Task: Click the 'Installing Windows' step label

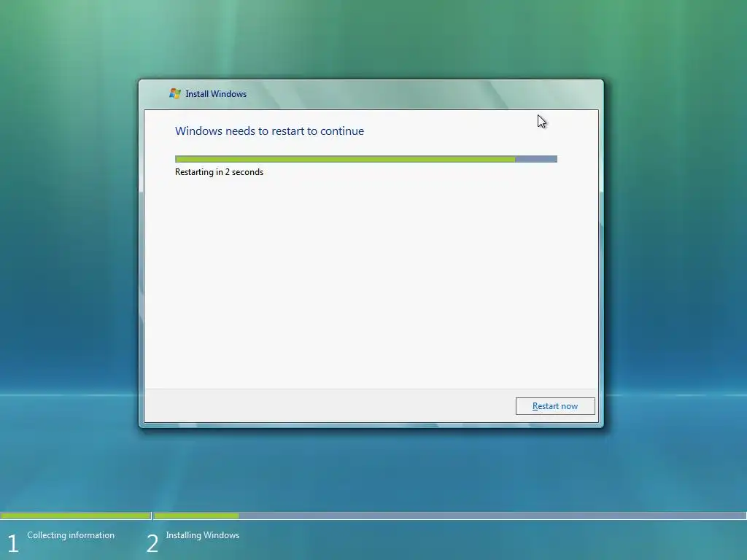Action: click(203, 535)
